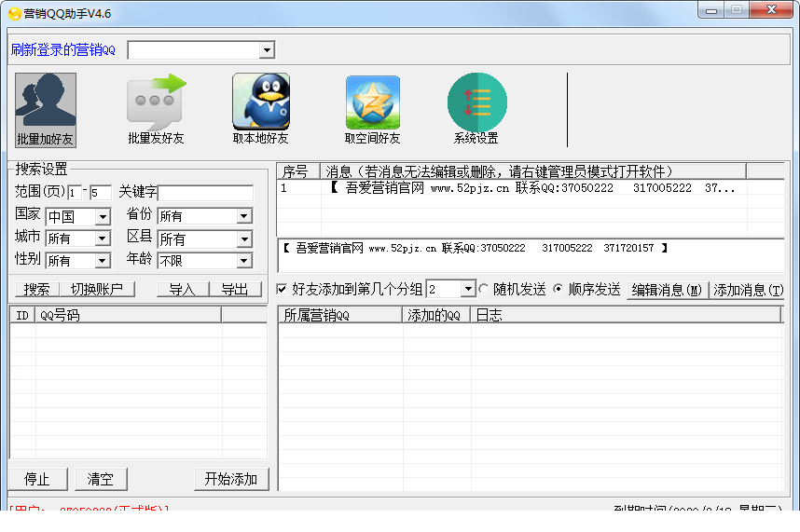Click the message preview text box

click(x=531, y=256)
